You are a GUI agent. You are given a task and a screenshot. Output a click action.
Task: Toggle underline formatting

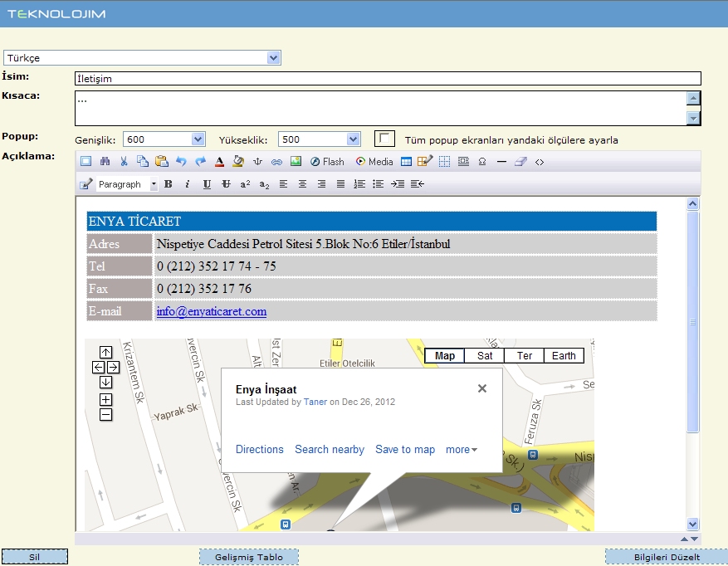(207, 184)
